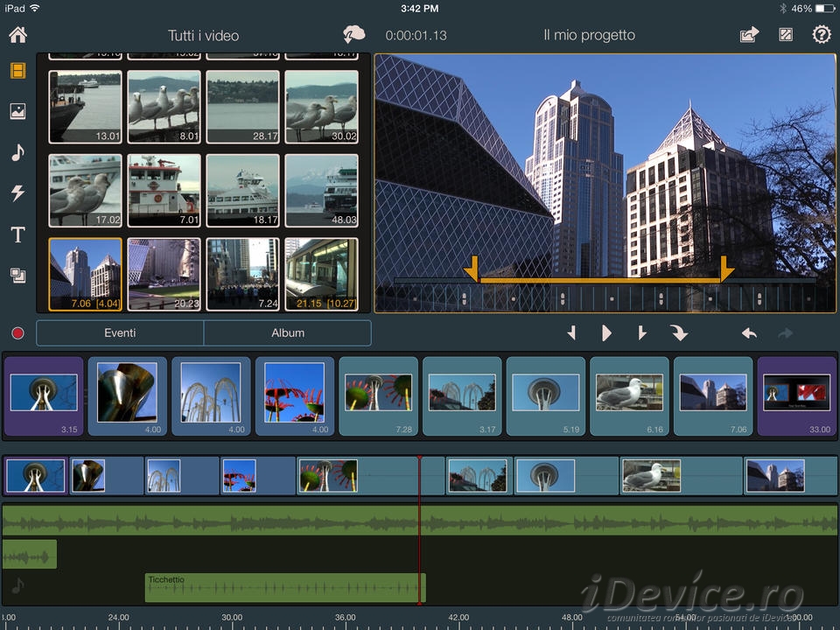The height and width of the screenshot is (630, 840).
Task: Undo the last action
Action: (x=750, y=333)
